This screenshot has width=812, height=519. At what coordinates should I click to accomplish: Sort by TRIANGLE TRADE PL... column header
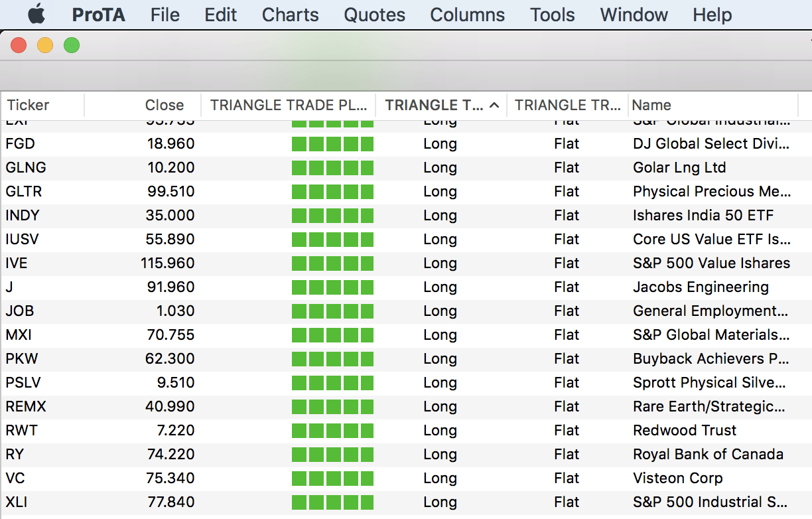tap(289, 105)
